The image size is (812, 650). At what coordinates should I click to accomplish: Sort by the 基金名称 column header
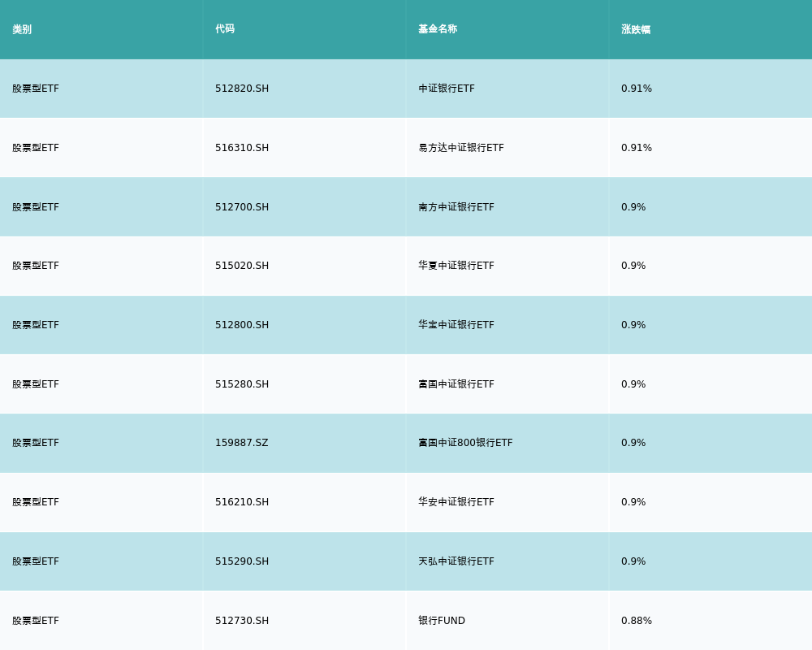point(438,29)
